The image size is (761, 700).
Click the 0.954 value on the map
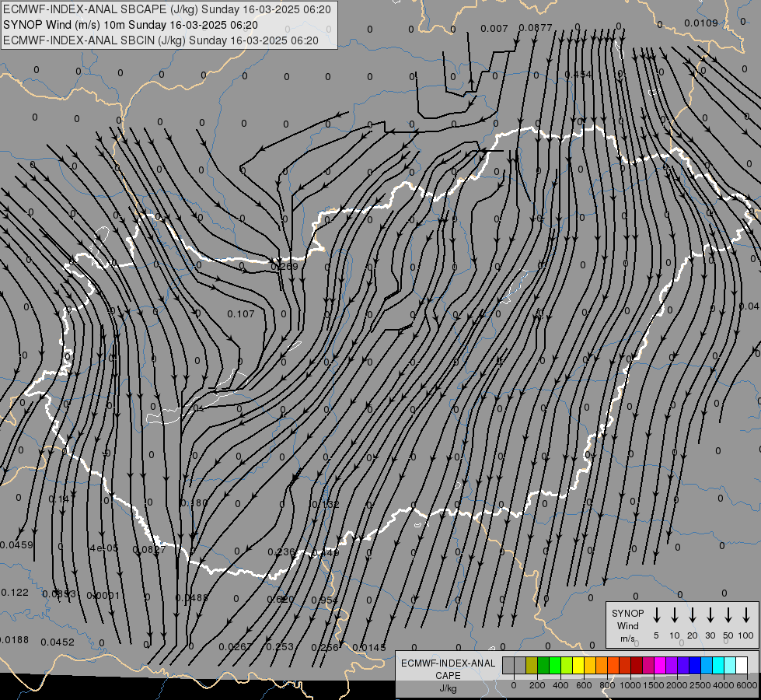(x=324, y=600)
